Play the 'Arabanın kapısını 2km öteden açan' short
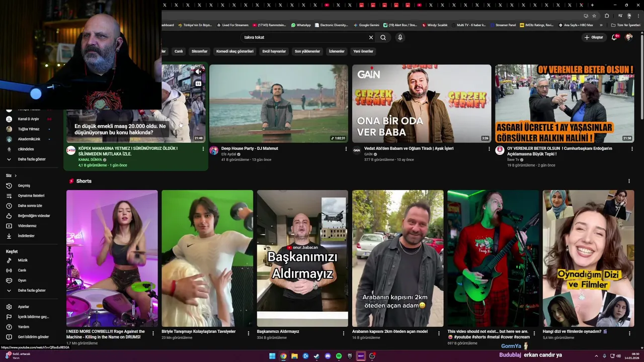The width and height of the screenshot is (644, 362). point(397,258)
